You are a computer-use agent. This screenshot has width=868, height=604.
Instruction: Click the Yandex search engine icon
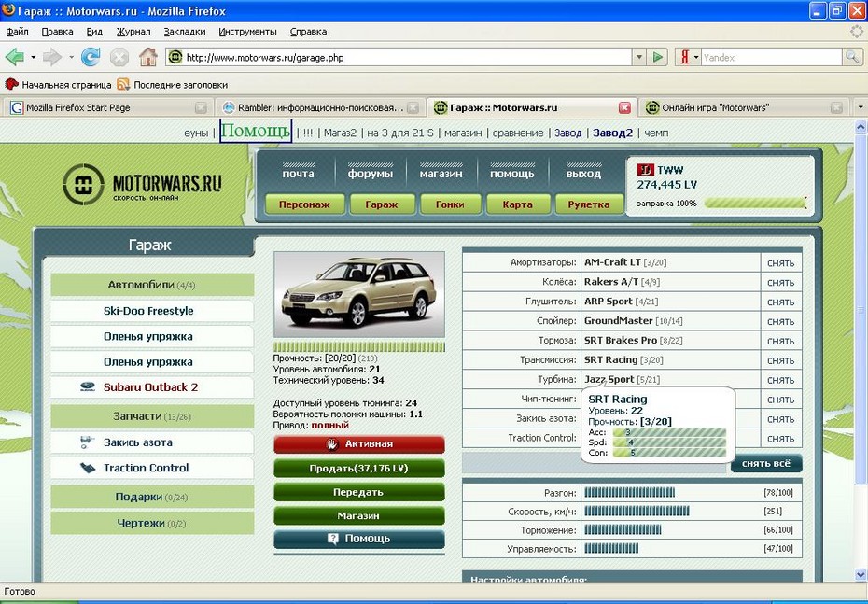point(685,57)
